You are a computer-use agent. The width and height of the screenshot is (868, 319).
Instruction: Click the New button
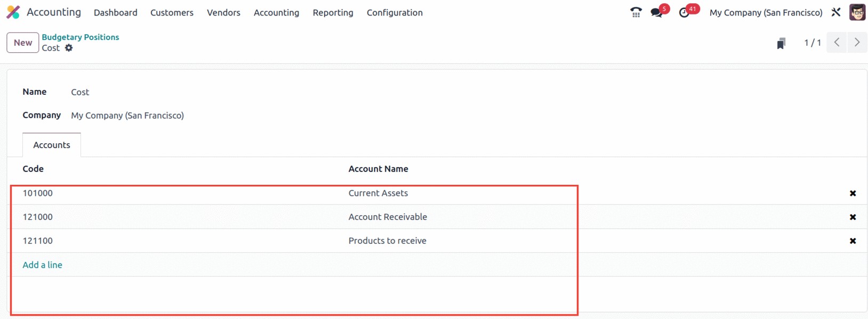pos(23,43)
